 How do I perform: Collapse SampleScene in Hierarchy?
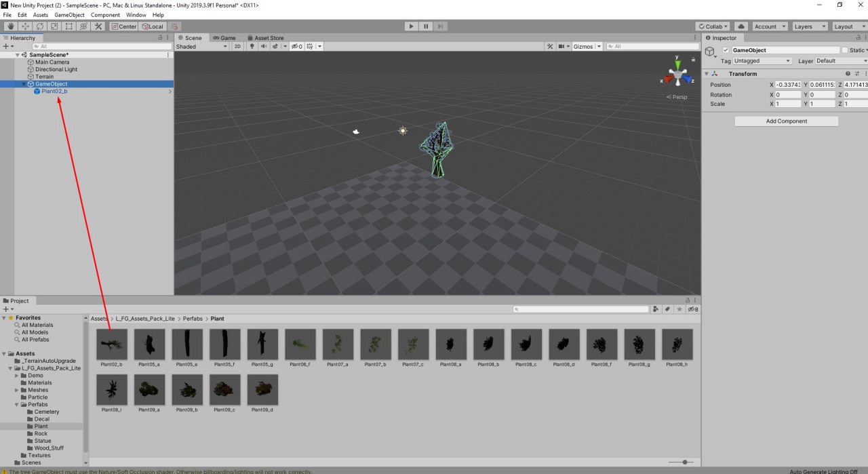(x=18, y=55)
